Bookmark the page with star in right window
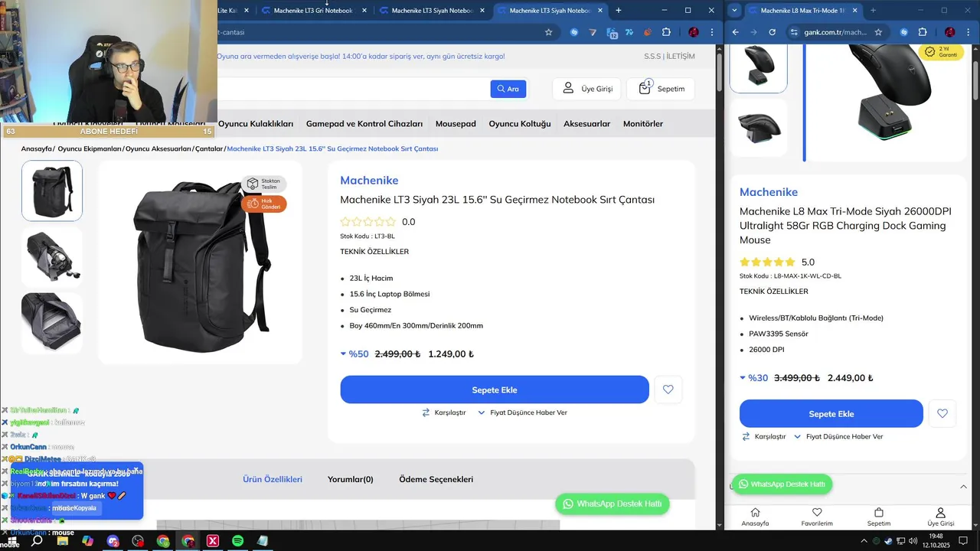 (878, 32)
